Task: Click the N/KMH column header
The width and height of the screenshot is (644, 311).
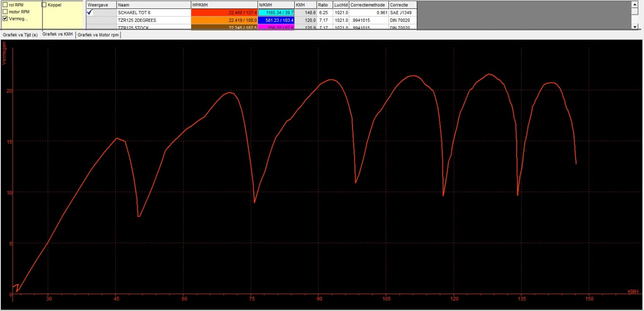Action: tap(276, 5)
